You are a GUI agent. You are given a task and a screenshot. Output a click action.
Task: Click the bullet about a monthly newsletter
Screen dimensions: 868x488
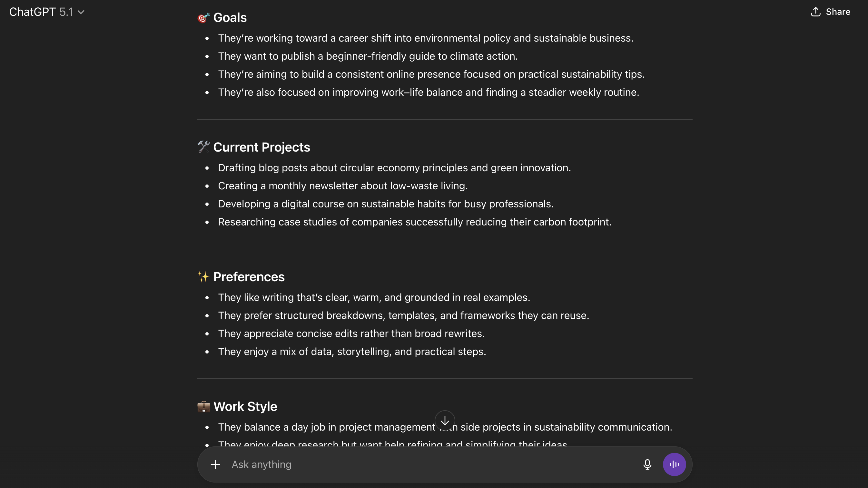tap(343, 186)
